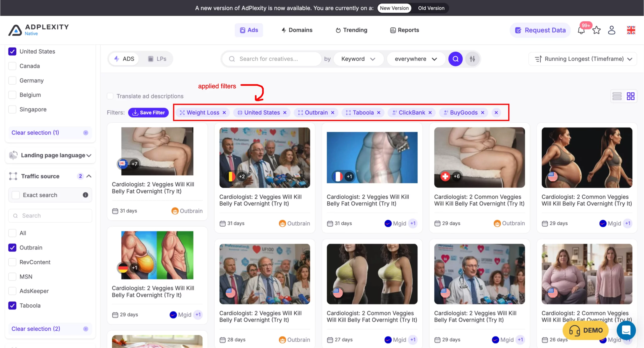The image size is (644, 348).
Task: Select the ADS view toggle
Action: (x=124, y=59)
